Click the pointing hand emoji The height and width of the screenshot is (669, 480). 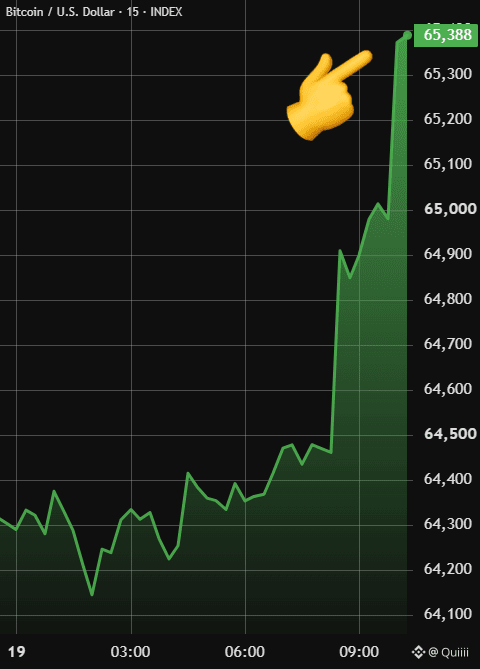tap(329, 96)
